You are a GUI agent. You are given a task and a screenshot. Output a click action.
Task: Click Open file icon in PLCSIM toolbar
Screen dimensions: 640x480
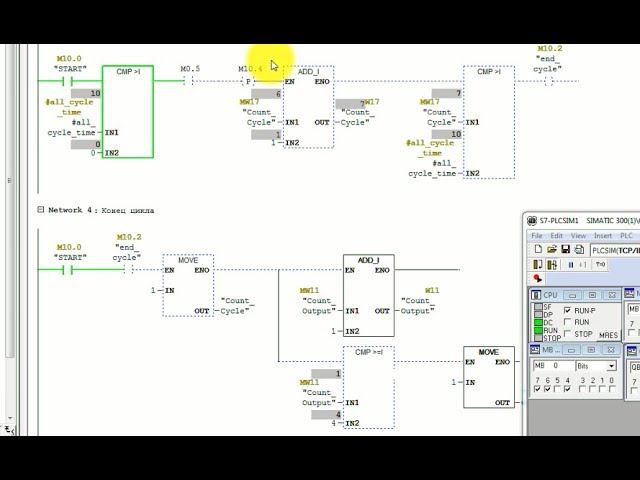552,249
